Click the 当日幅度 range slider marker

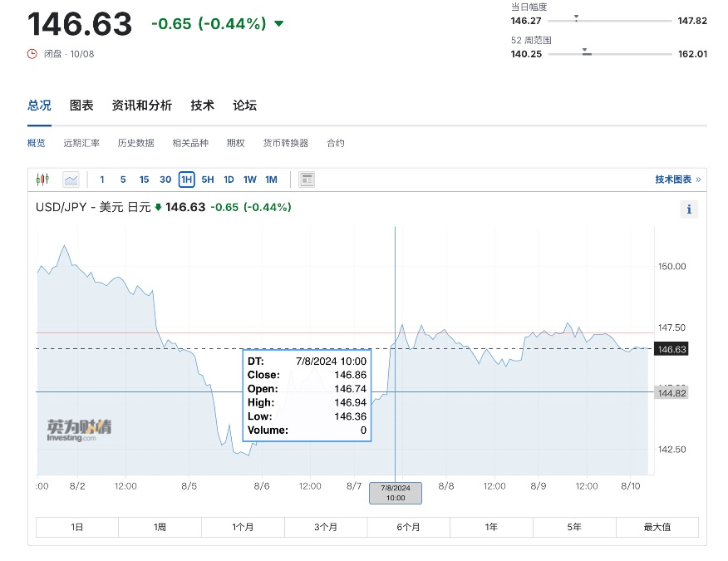point(576,18)
